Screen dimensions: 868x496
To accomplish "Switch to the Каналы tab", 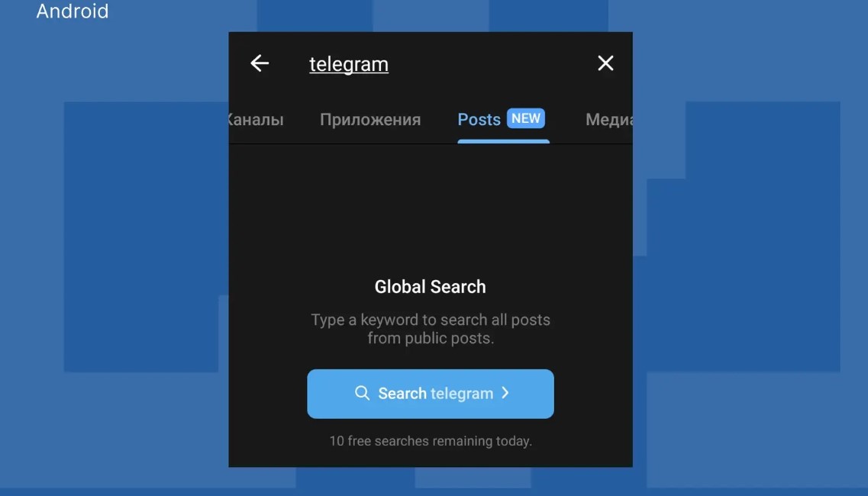I will (256, 120).
